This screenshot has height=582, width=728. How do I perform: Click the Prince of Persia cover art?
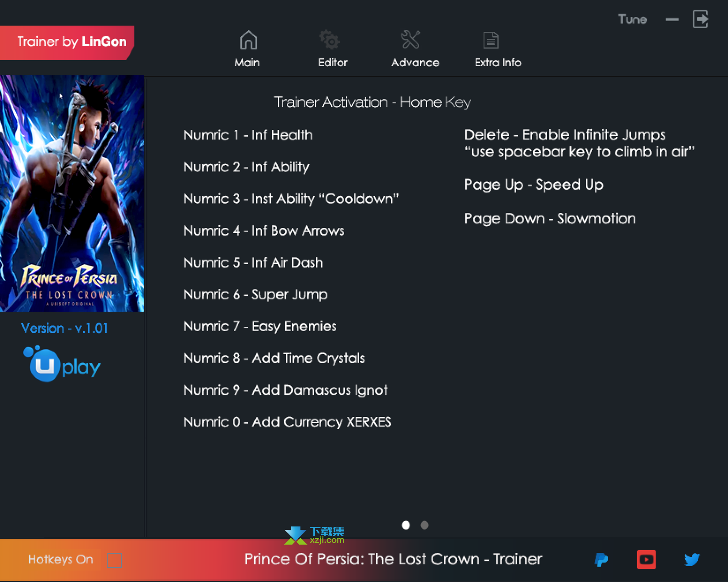72,193
